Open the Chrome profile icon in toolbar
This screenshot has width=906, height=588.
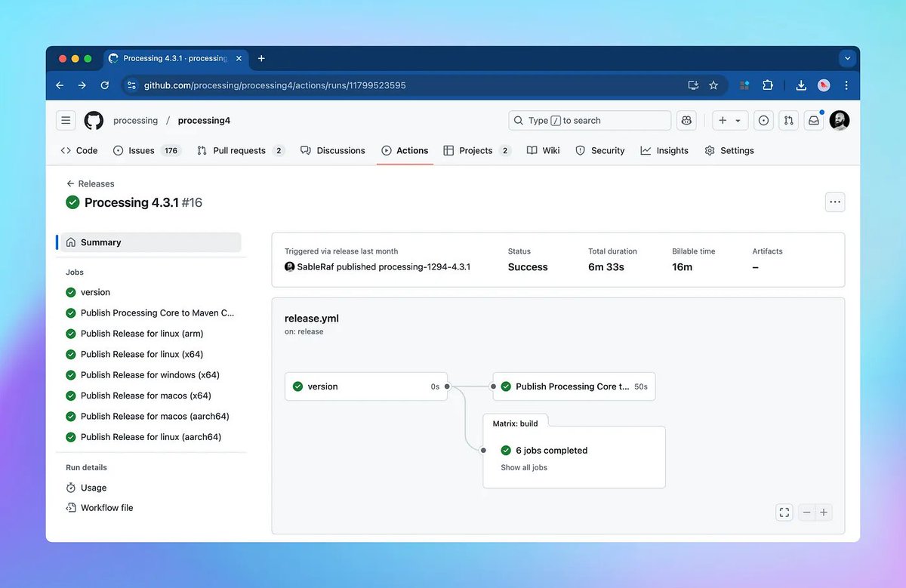coord(824,85)
